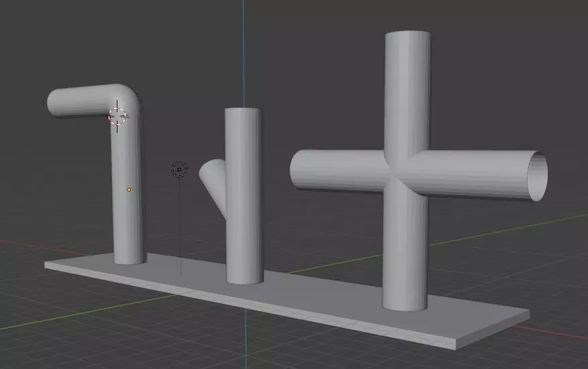The width and height of the screenshot is (588, 369).
Task: Select the cross-shaped pipe mesh
Action: pyautogui.click(x=407, y=172)
